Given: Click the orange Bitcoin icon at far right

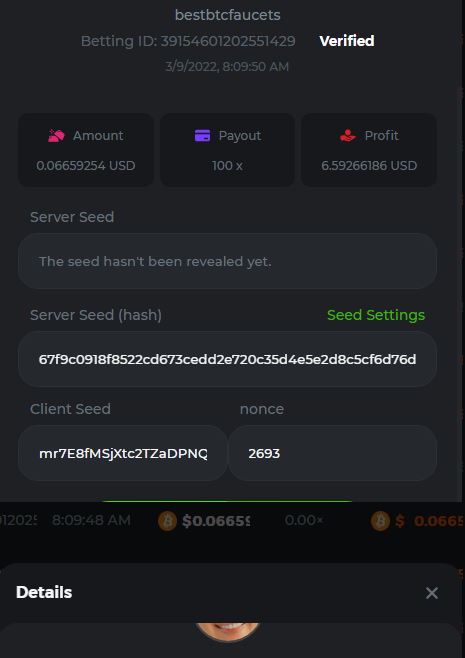Looking at the screenshot, I should (x=380, y=521).
